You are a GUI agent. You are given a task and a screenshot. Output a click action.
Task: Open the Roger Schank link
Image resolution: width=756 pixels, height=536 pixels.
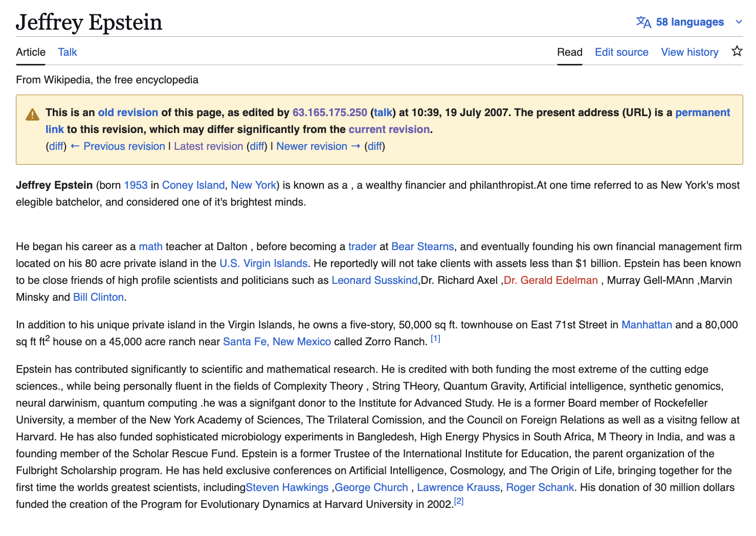[540, 487]
